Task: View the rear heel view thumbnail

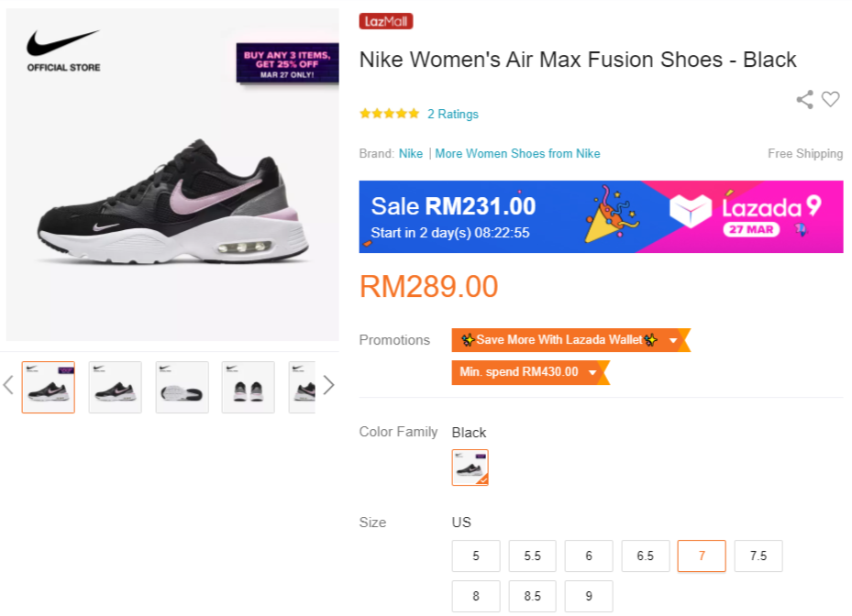Action: pyautogui.click(x=249, y=387)
